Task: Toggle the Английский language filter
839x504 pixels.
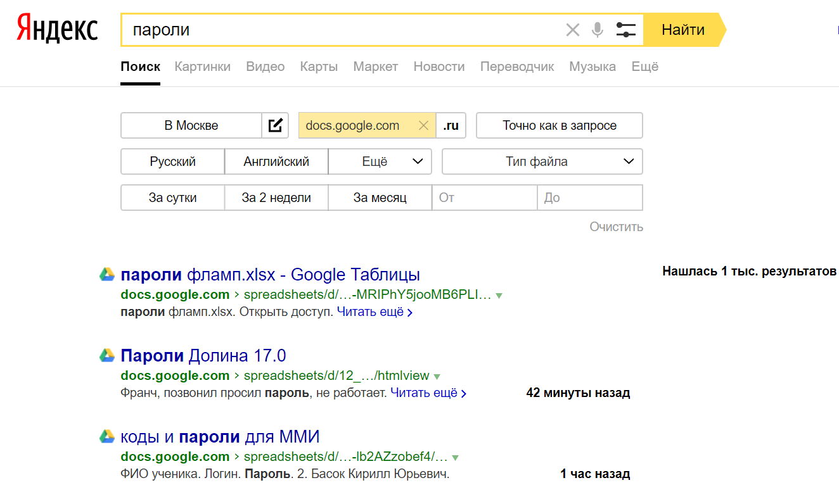Action: [276, 161]
